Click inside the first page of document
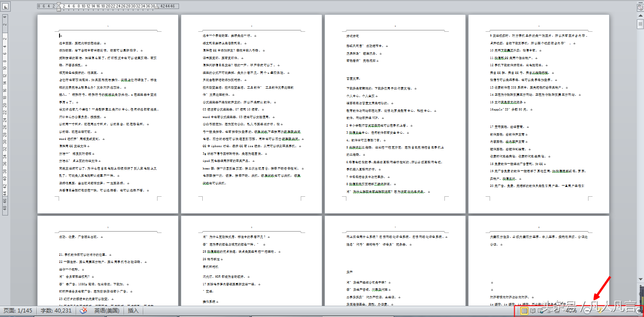This screenshot has height=317, width=644. click(107, 112)
